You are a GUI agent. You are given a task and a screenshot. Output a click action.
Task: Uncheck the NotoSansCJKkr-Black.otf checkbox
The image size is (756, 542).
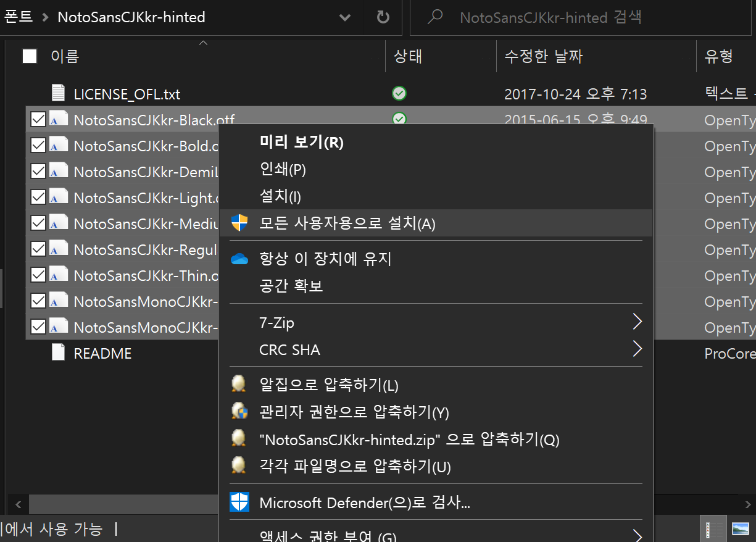coord(38,119)
